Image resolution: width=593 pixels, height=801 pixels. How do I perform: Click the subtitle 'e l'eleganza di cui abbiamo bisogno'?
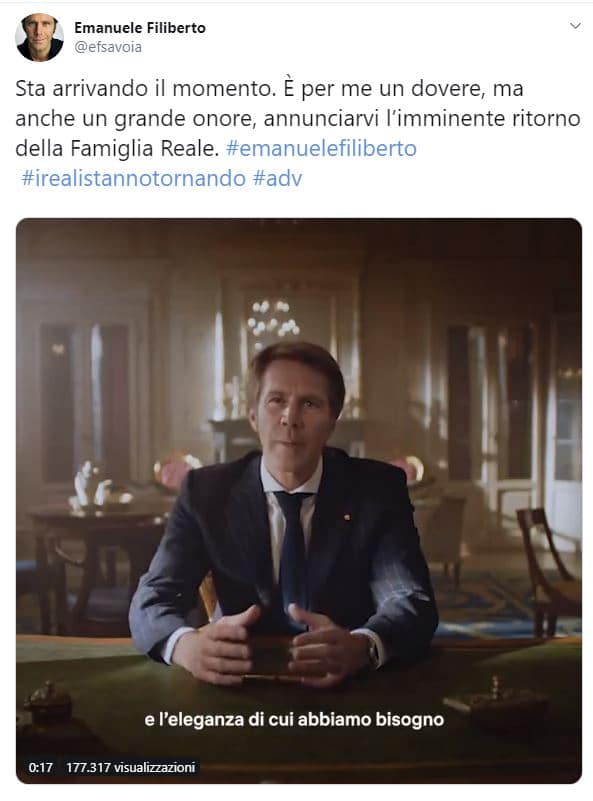294,719
